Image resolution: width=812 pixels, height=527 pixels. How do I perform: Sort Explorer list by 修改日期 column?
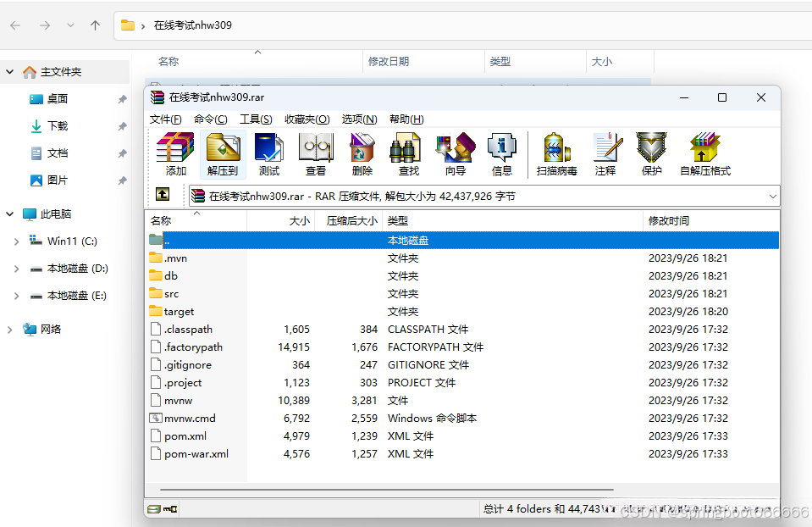click(423, 62)
